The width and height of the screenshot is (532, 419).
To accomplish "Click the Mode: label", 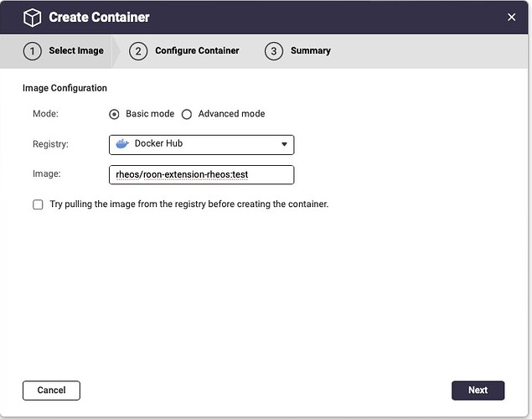I will point(45,114).
